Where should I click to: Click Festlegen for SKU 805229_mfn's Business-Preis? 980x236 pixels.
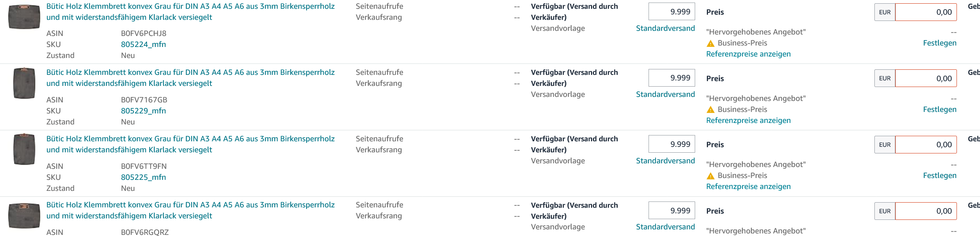click(939, 109)
